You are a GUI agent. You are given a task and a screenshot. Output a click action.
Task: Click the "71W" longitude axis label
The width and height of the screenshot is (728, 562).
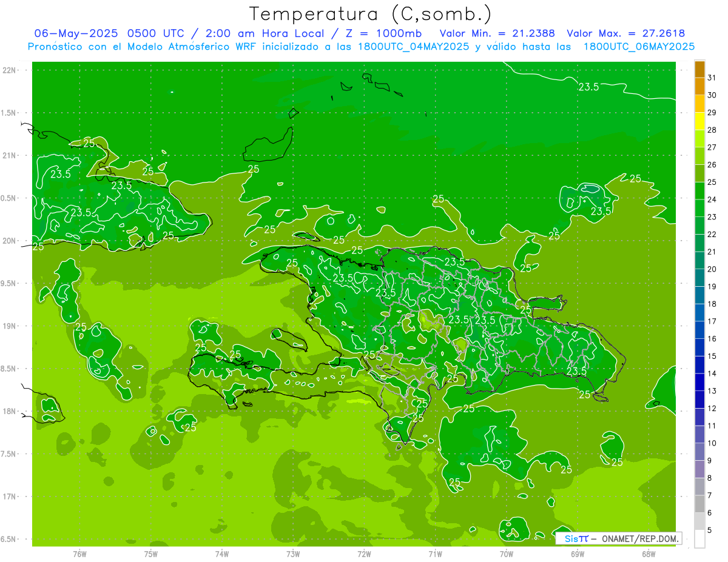pos(435,554)
